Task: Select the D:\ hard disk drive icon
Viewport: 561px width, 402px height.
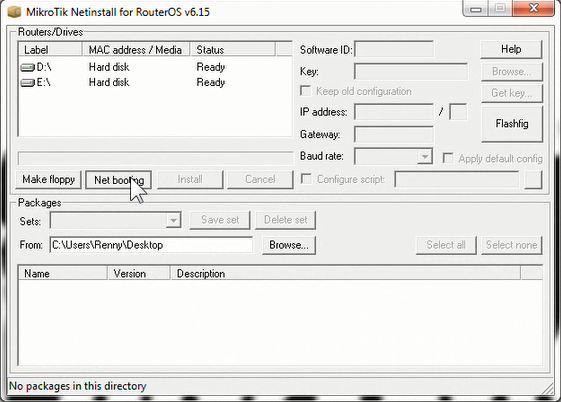Action: pyautogui.click(x=28, y=67)
